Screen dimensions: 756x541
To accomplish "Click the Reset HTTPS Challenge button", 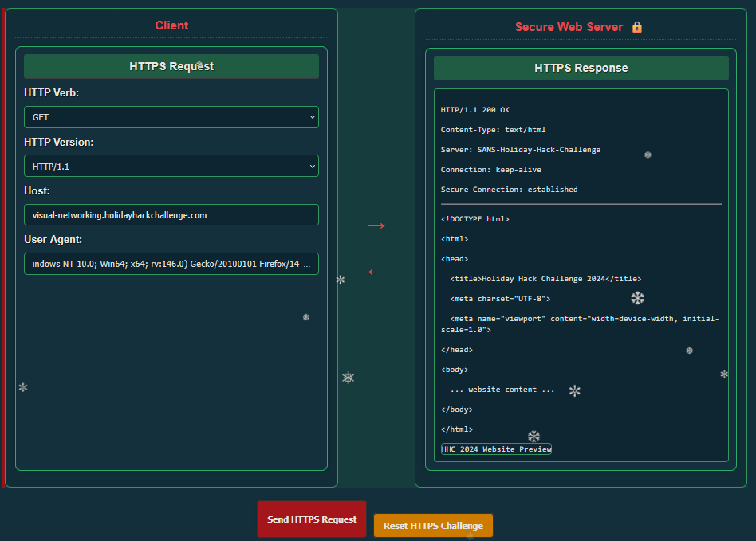I will click(433, 526).
